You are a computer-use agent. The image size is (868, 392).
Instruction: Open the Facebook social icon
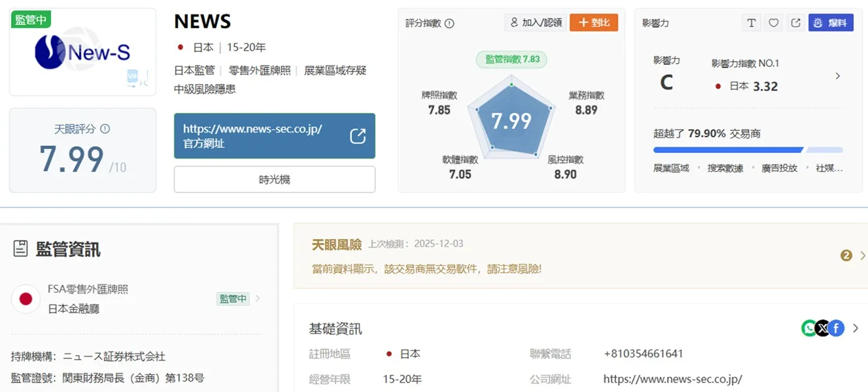point(836,328)
